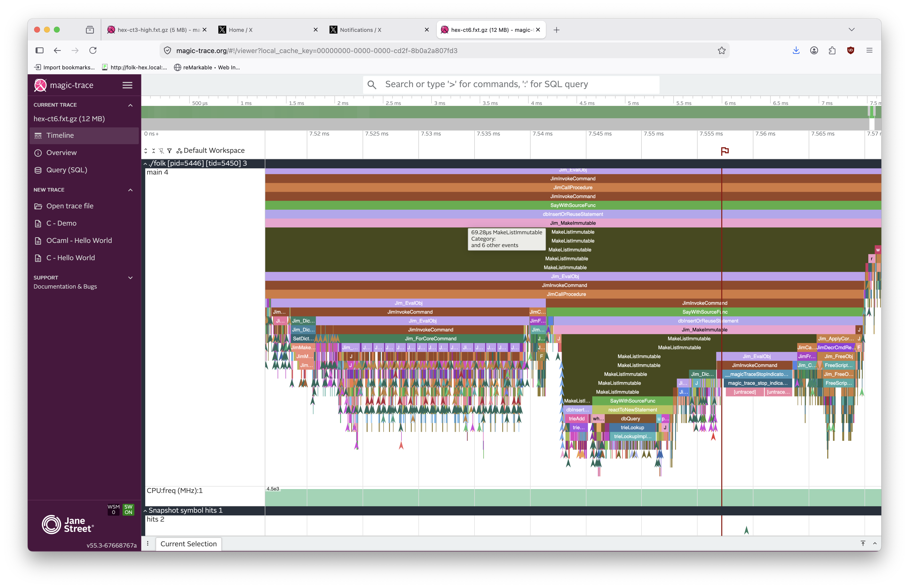Click the tab overview icon left of tabs
Viewport: 909px width, 588px height.
[90, 30]
